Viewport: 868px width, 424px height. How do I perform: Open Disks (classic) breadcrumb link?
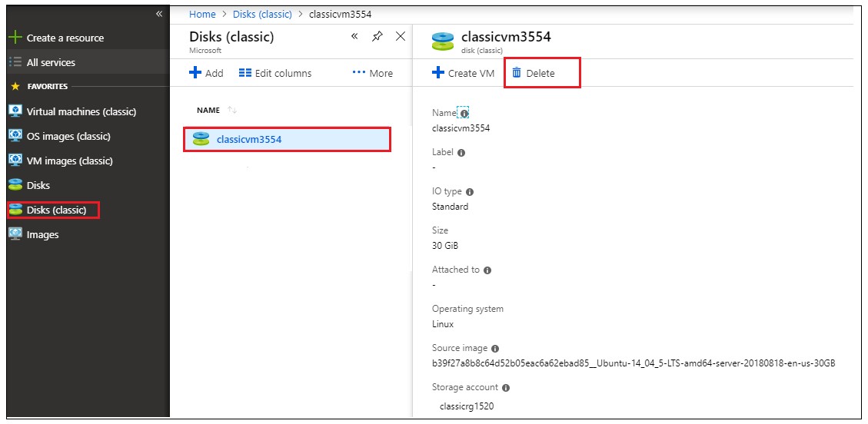pyautogui.click(x=262, y=15)
